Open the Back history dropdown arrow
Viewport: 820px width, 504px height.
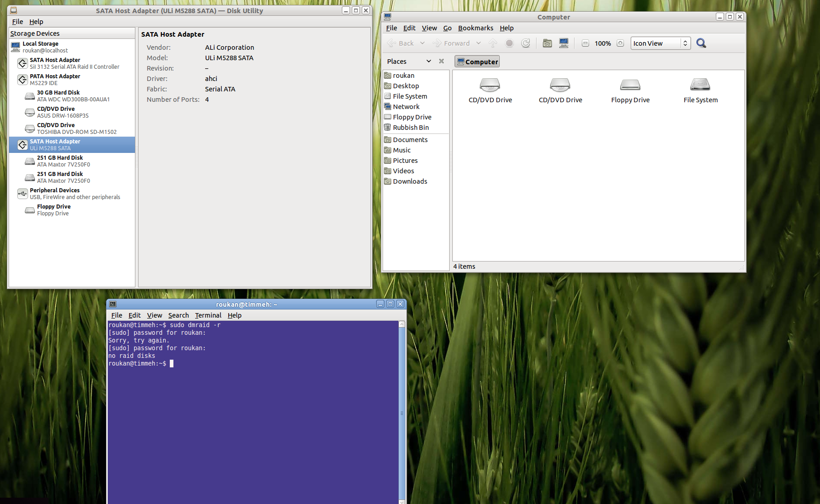(422, 43)
